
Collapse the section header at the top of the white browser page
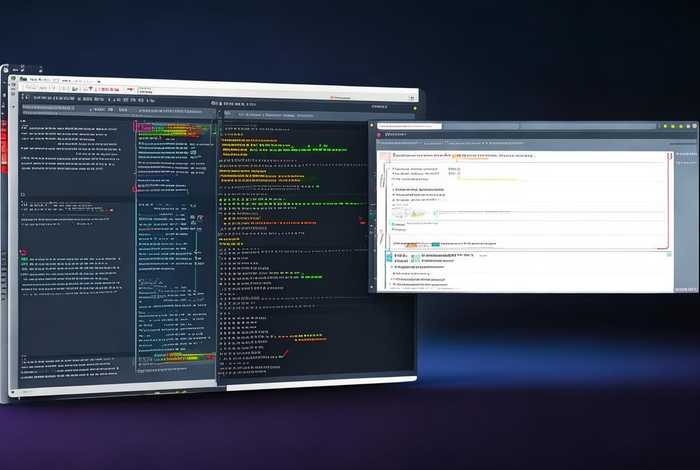point(385,156)
